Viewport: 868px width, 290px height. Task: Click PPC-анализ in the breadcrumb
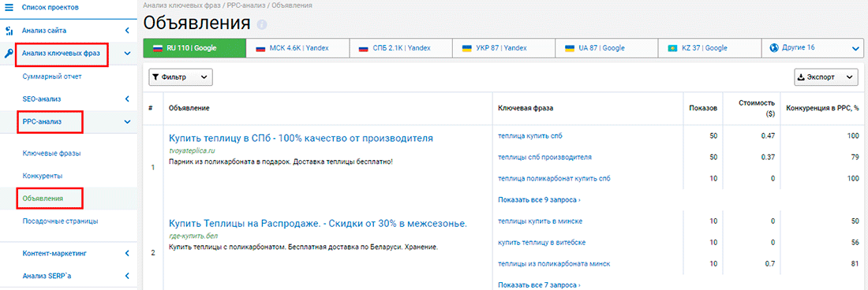pyautogui.click(x=247, y=5)
